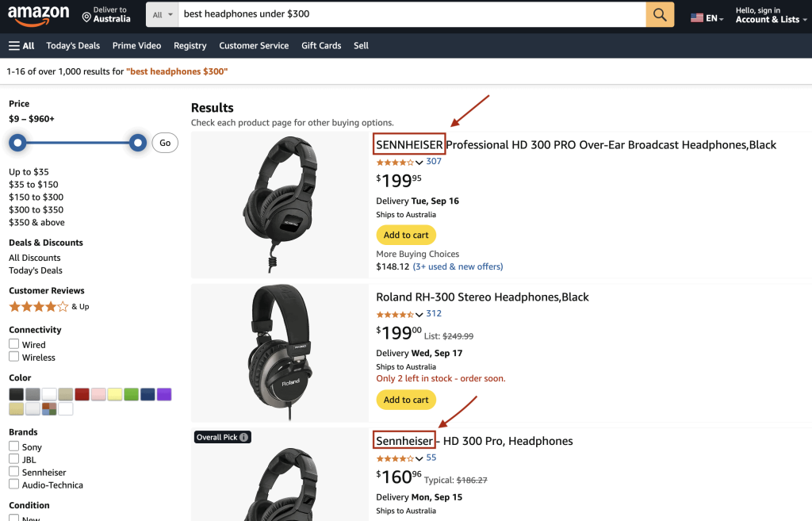This screenshot has height=521, width=812.
Task: Enable the Wired connectivity filter
Action: point(13,344)
